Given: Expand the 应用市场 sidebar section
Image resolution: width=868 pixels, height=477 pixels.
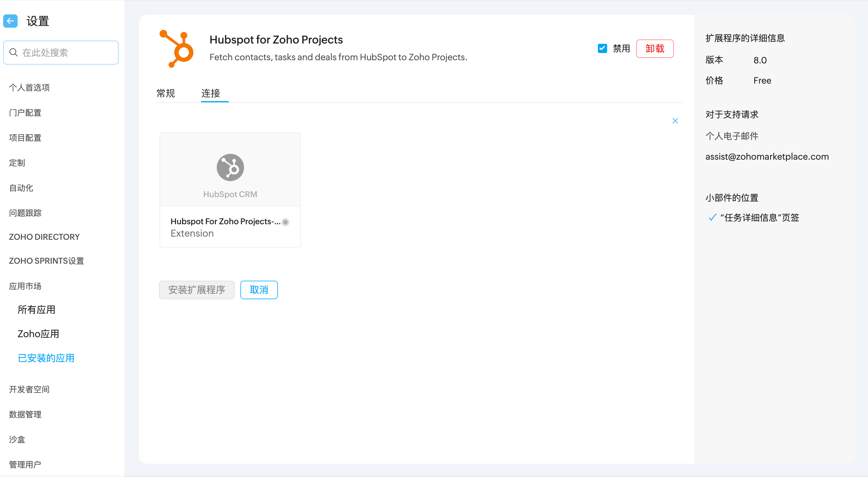Looking at the screenshot, I should click(x=25, y=286).
